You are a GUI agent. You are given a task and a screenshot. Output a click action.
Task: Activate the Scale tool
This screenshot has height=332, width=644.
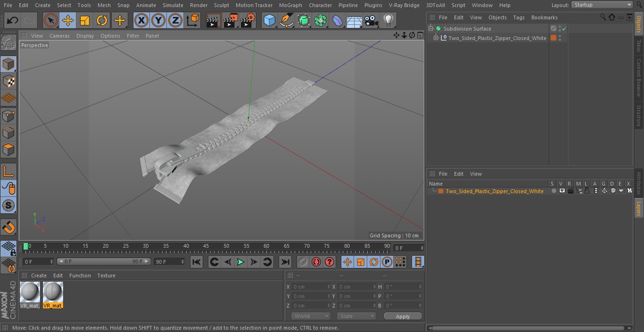pyautogui.click(x=85, y=20)
